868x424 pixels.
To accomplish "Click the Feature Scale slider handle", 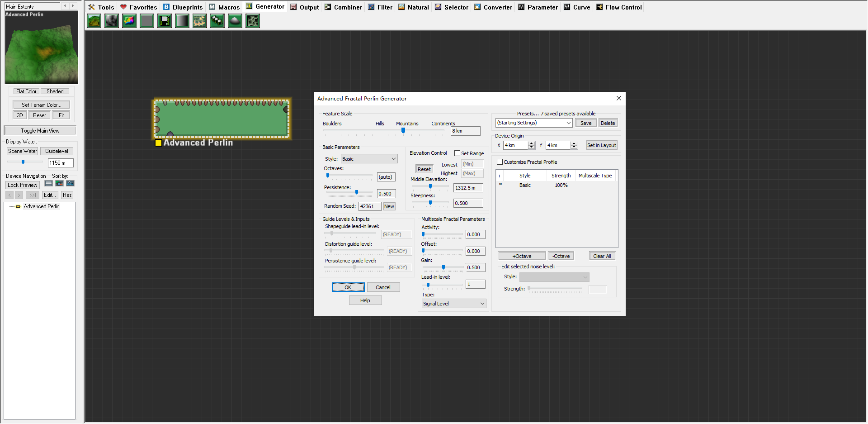I will [x=403, y=130].
